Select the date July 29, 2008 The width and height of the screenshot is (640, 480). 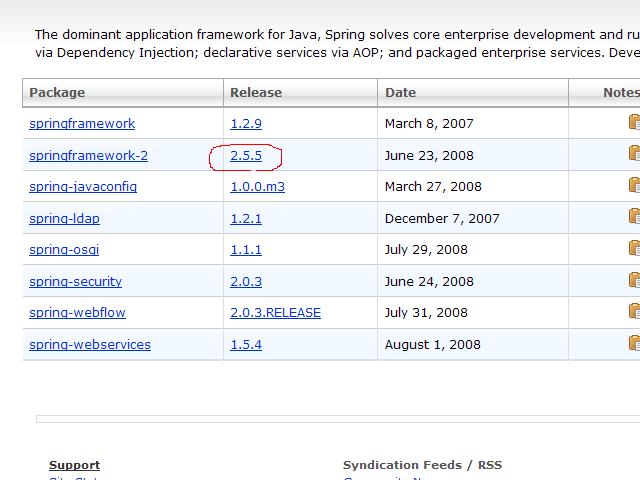pos(426,250)
